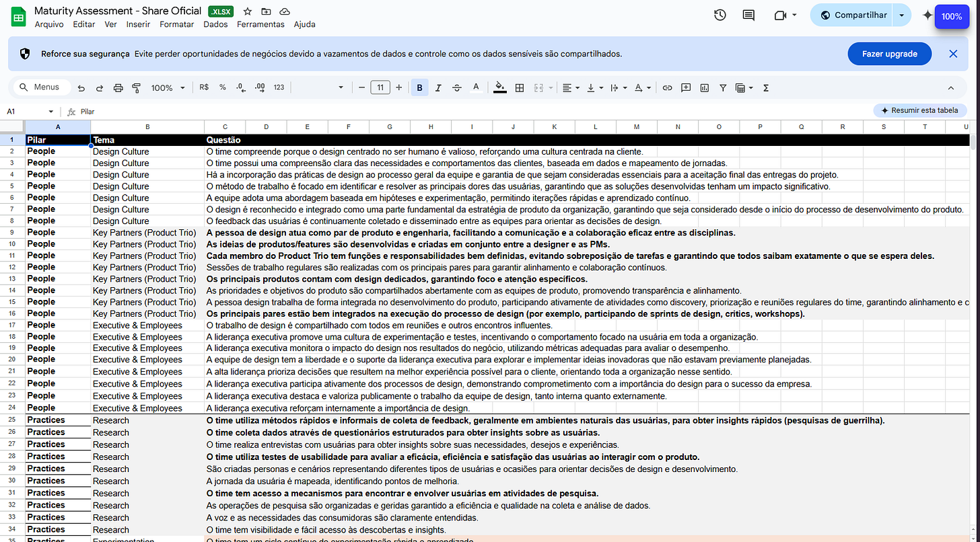
Task: Select the Tema header cell
Action: coord(147,140)
